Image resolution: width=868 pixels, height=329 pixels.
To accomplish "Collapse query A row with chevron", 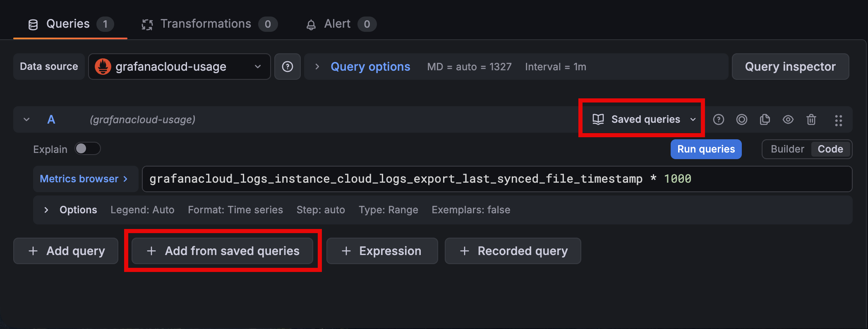I will (x=26, y=119).
